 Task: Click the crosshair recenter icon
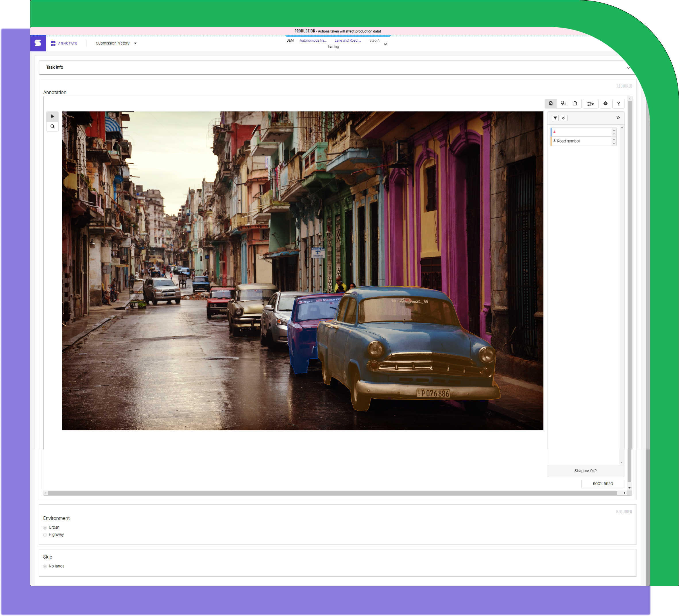click(605, 104)
